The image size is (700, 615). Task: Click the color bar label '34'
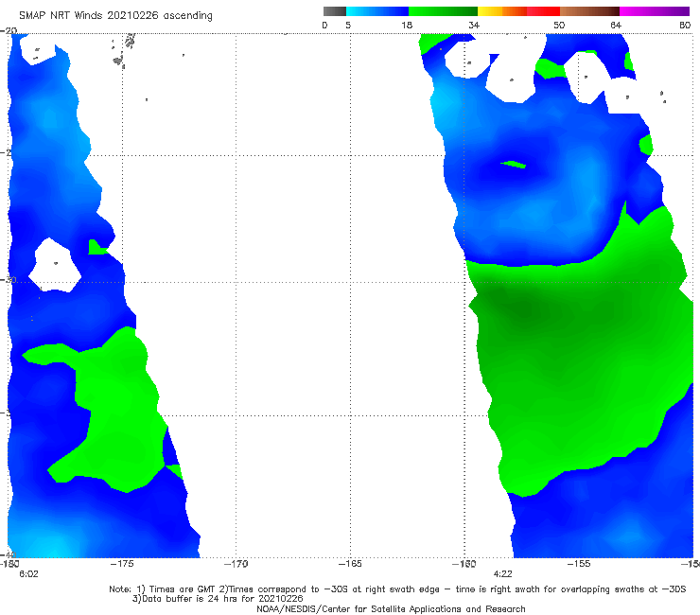point(474,25)
